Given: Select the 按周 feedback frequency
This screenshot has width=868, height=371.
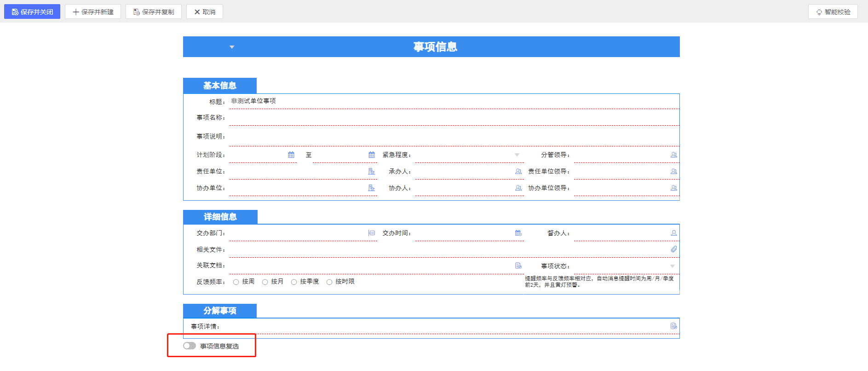Looking at the screenshot, I should point(236,282).
